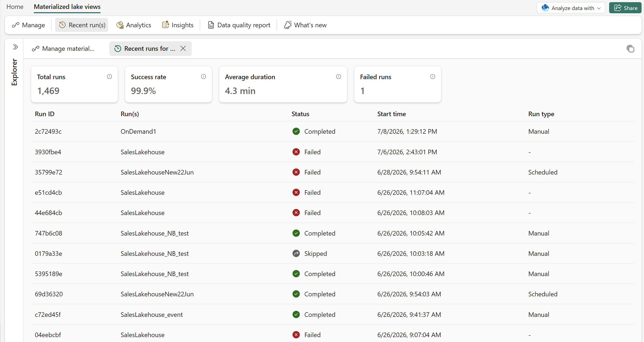644x342 pixels.
Task: Click the Failed status icon for 35799e72
Action: point(296,172)
